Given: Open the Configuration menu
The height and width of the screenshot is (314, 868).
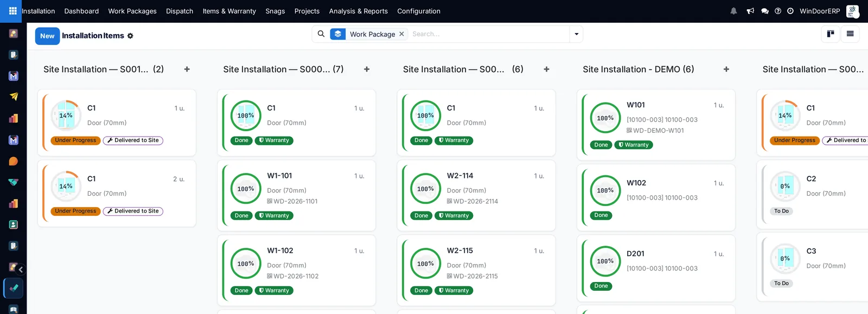Looking at the screenshot, I should pos(419,11).
